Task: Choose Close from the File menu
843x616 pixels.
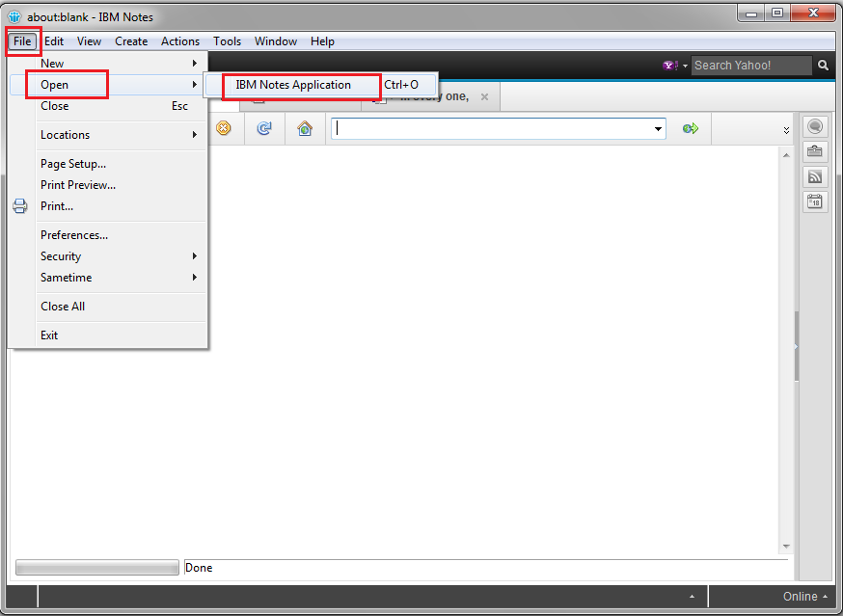Action: coord(107,106)
